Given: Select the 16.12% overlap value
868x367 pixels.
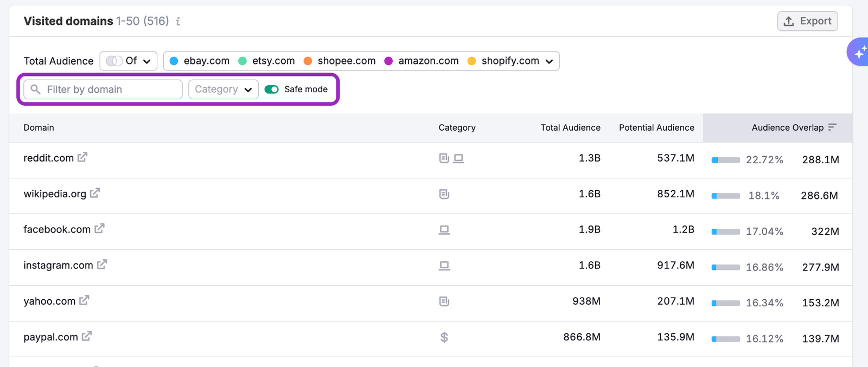Looking at the screenshot, I should coord(764,339).
